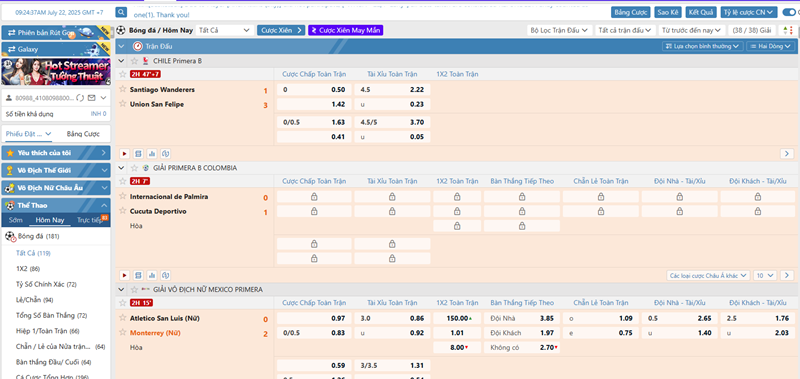Open the account mail envelope icon

click(x=92, y=97)
